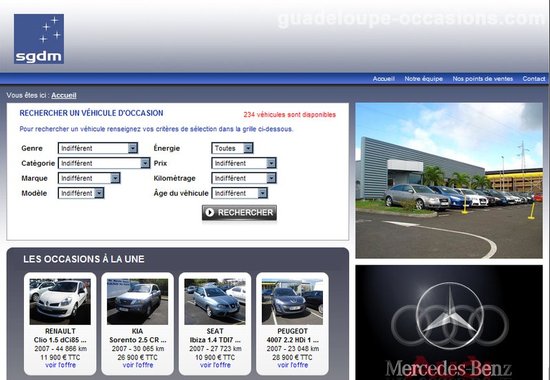Follow the Accueil breadcrumb link
The image size is (550, 380).
(x=64, y=95)
